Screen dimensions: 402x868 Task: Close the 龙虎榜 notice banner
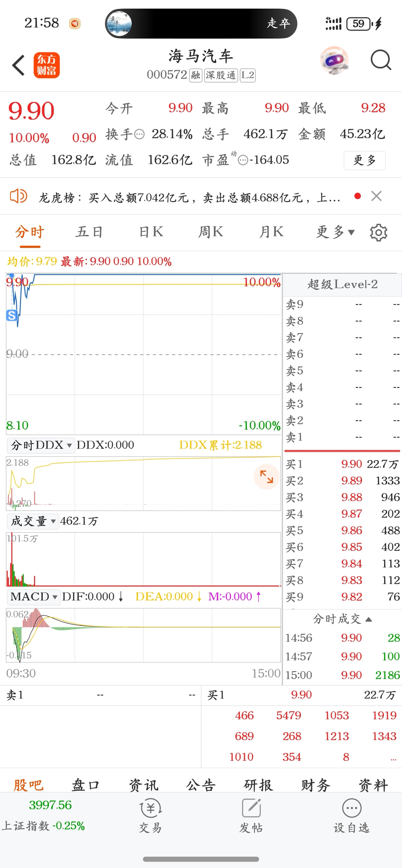[x=376, y=196]
